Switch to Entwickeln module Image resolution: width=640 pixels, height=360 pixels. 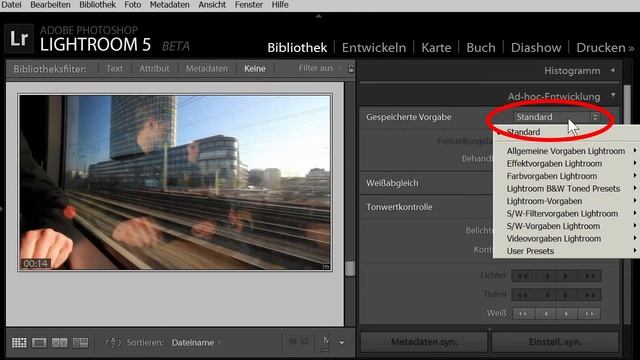[x=374, y=48]
